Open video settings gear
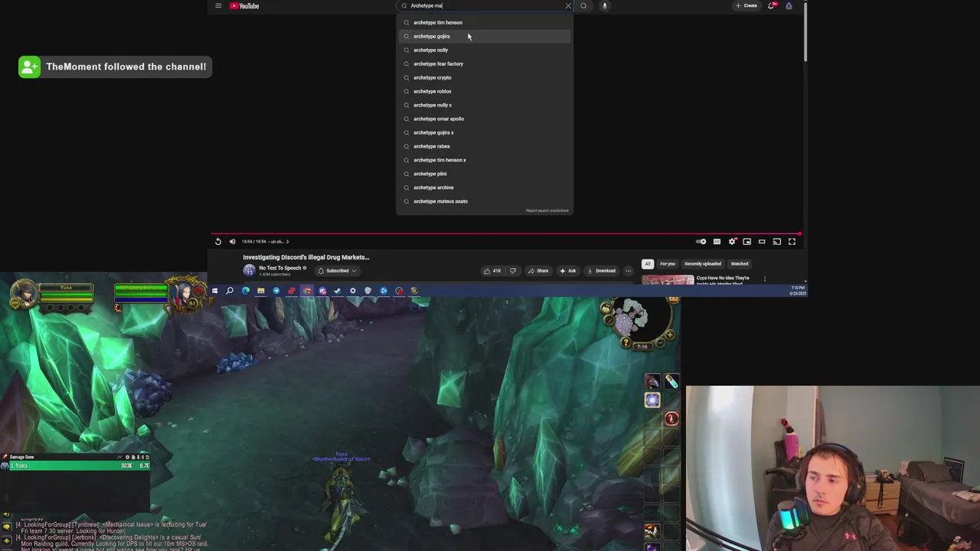980x551 pixels. 732,242
